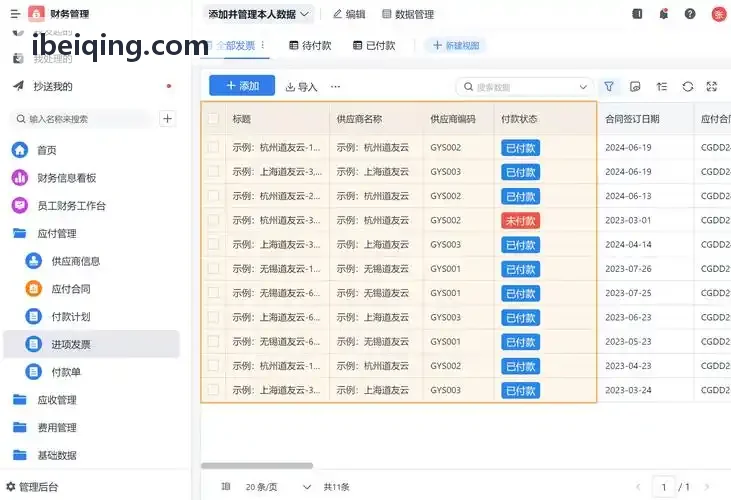Screen dimensions: 731x500
Task: Focus the 搜索数据 search field
Action: pyautogui.click(x=524, y=87)
